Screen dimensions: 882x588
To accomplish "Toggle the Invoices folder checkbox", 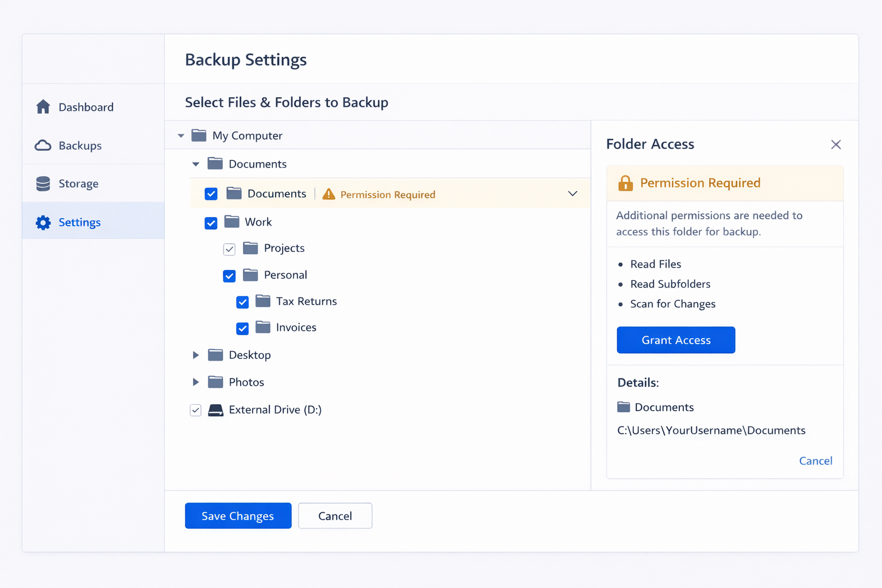I will point(242,328).
